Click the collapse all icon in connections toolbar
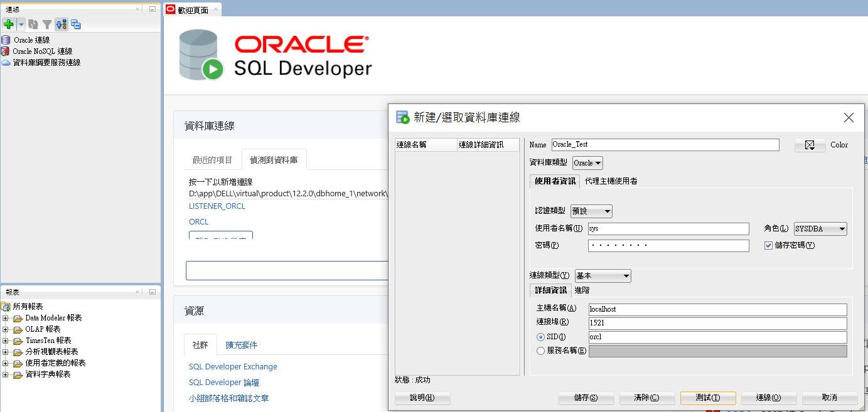The image size is (868, 412). 75,24
